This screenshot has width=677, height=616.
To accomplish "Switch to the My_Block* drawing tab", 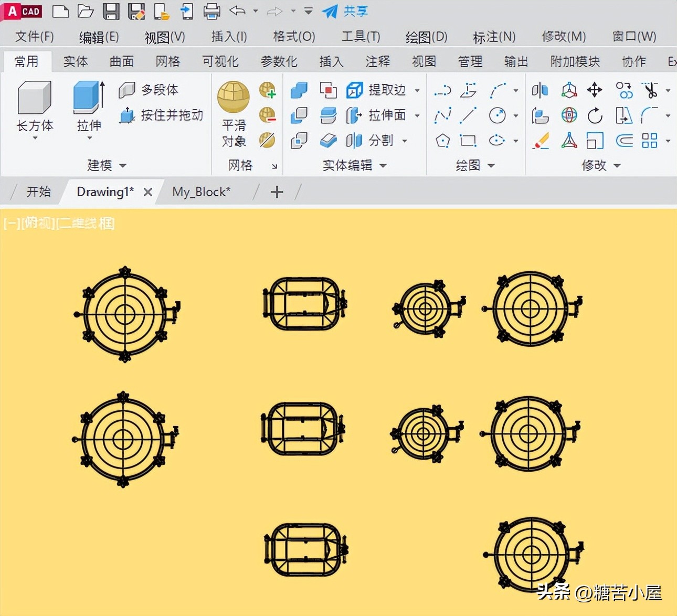I will [x=202, y=192].
